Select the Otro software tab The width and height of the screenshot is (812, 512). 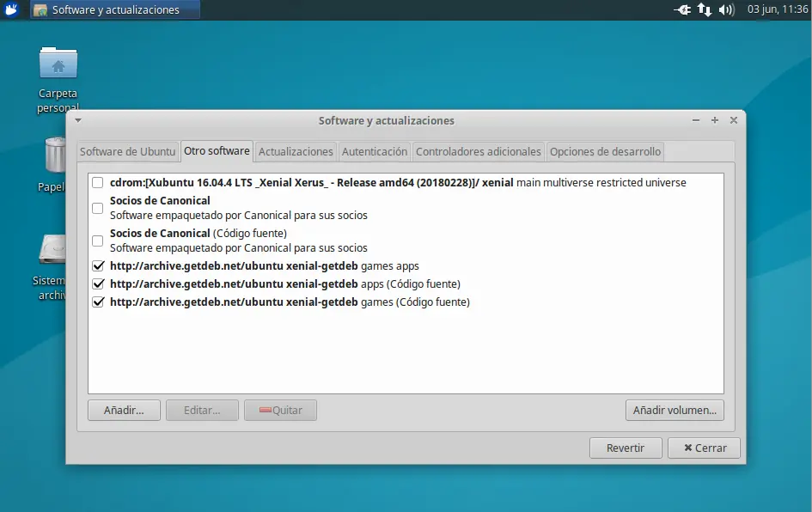pos(217,151)
